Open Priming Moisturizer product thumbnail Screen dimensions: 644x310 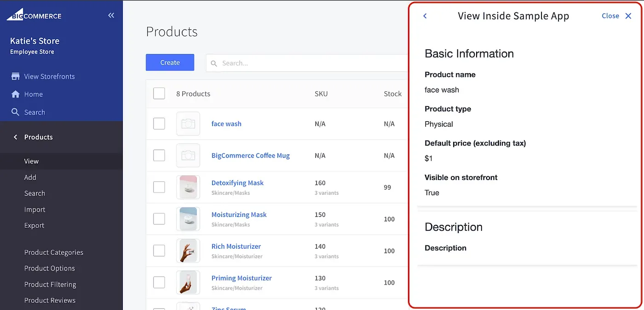(188, 282)
